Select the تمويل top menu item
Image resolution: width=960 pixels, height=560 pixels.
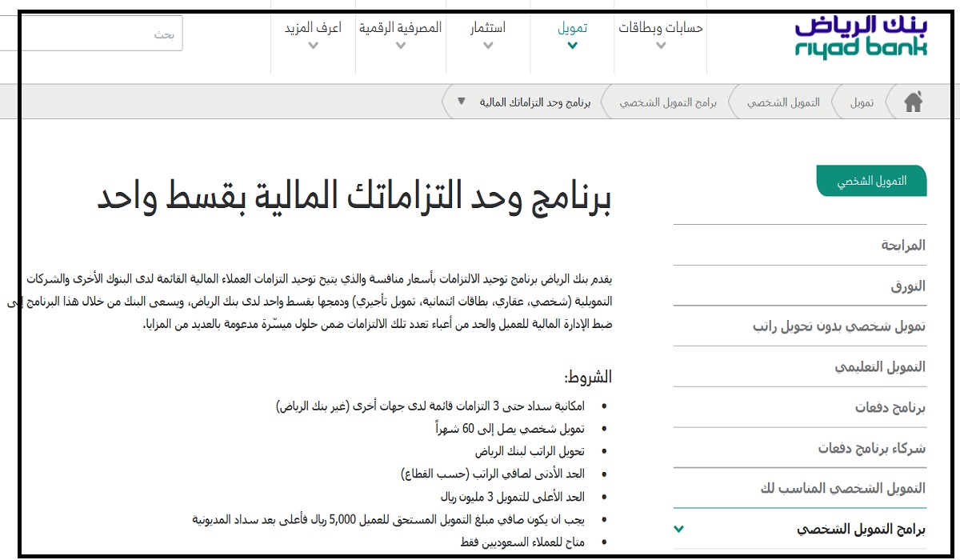pos(573,27)
